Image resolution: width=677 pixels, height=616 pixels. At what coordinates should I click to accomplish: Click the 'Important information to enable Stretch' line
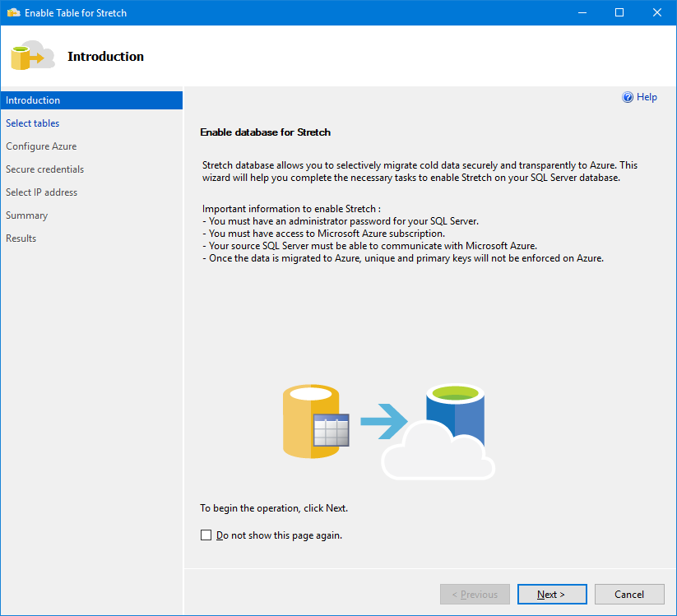tap(291, 209)
